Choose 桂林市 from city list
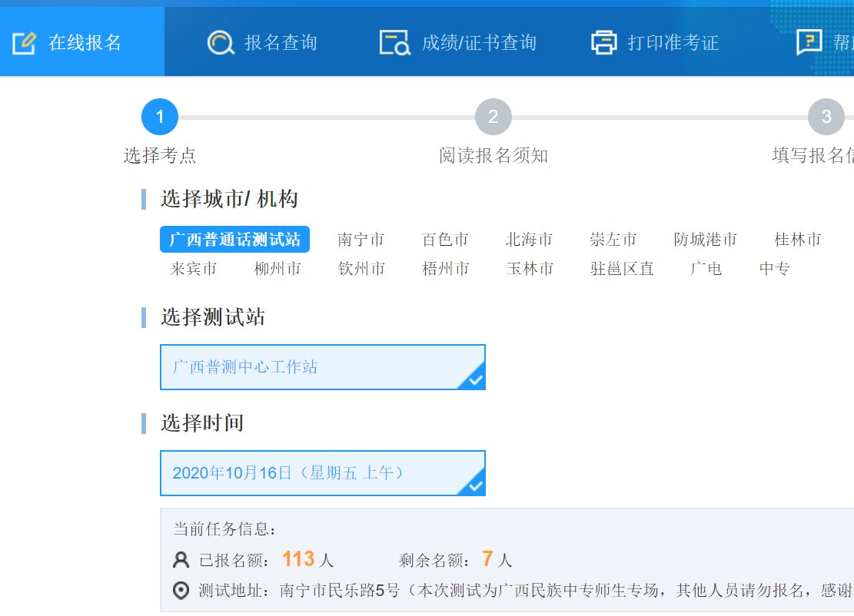Image resolution: width=854 pixels, height=616 pixels. pyautogui.click(x=797, y=240)
